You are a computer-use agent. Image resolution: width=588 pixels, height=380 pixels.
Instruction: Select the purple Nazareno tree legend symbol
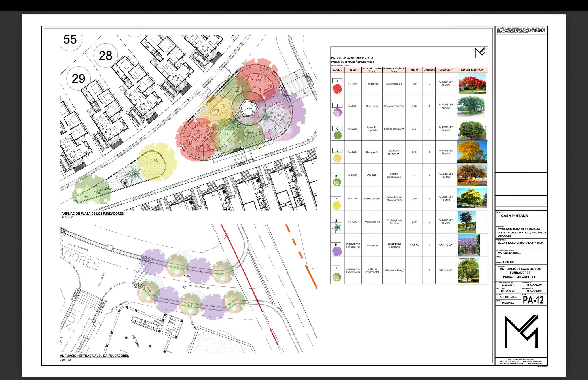pos(337,251)
